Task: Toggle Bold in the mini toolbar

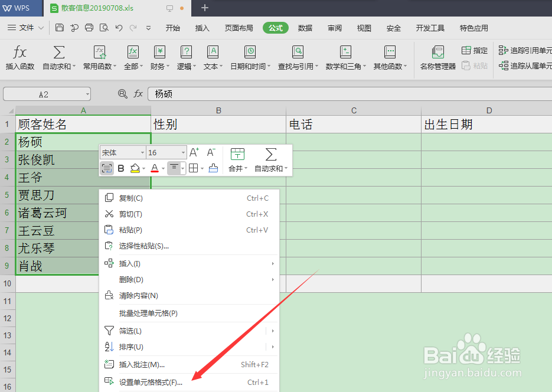Action: pos(121,168)
